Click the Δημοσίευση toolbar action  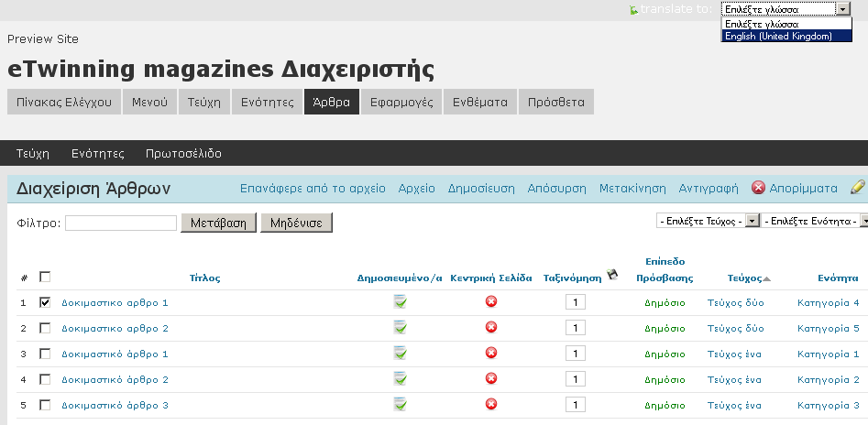click(481, 188)
